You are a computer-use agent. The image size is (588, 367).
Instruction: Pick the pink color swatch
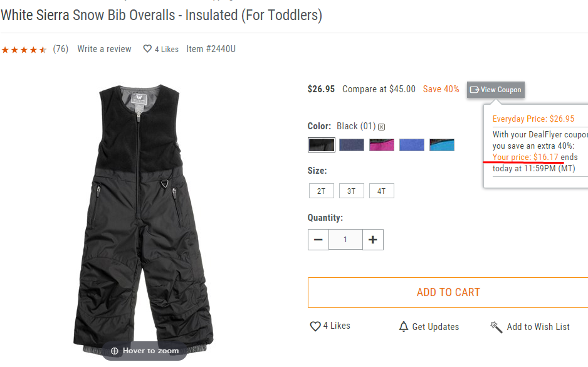(x=382, y=145)
